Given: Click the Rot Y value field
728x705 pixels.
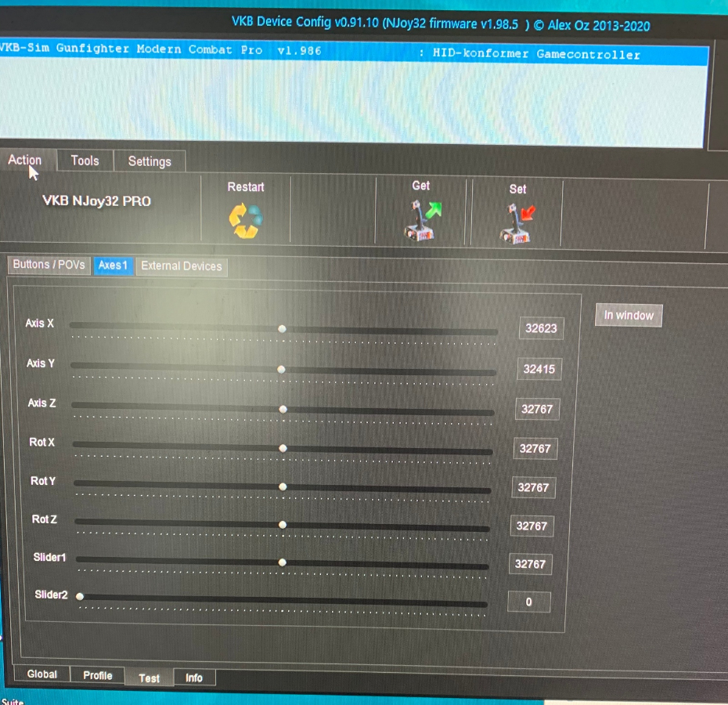Looking at the screenshot, I should [x=533, y=487].
